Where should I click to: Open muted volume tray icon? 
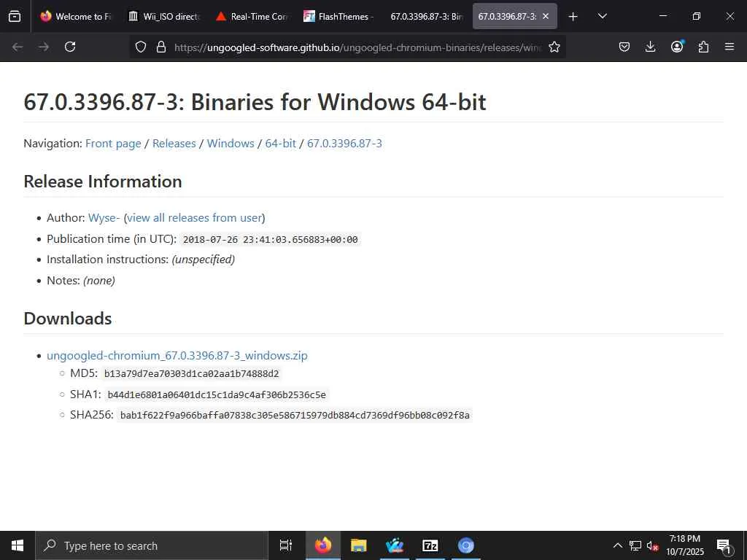tap(652, 545)
